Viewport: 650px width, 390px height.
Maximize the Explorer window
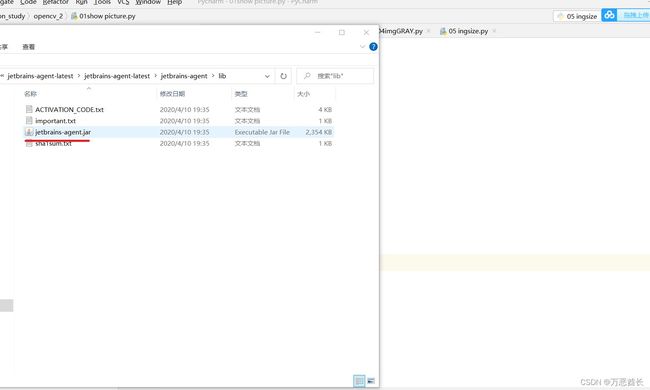click(x=342, y=32)
